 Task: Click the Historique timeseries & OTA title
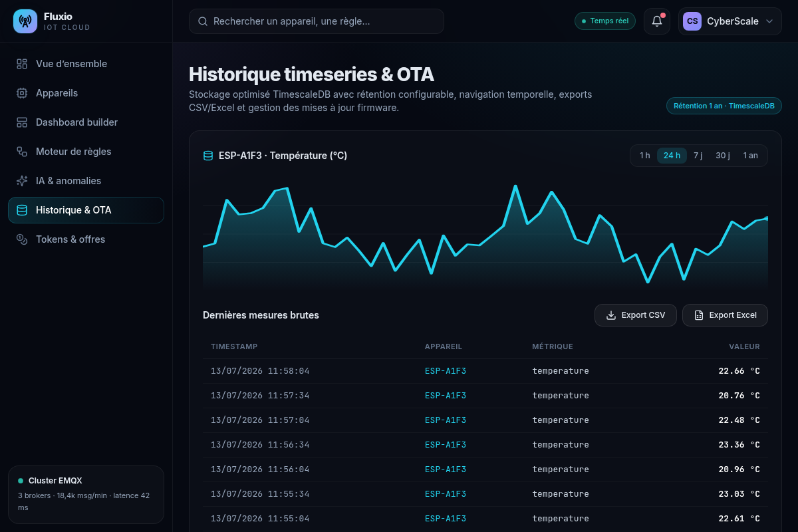311,74
